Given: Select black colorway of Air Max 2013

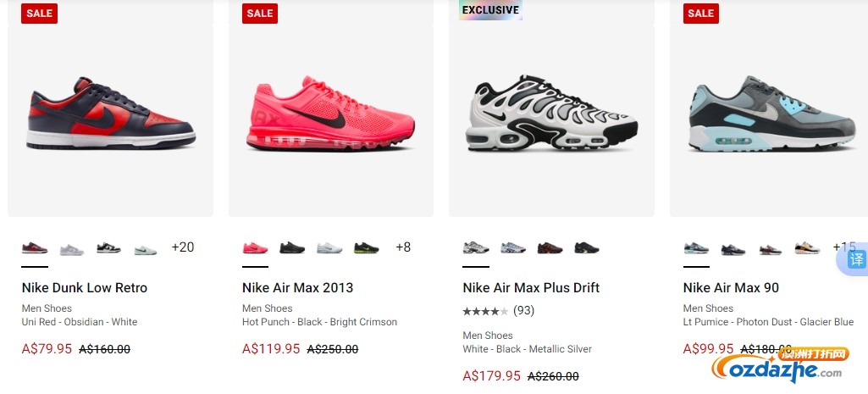Looking at the screenshot, I should point(291,247).
